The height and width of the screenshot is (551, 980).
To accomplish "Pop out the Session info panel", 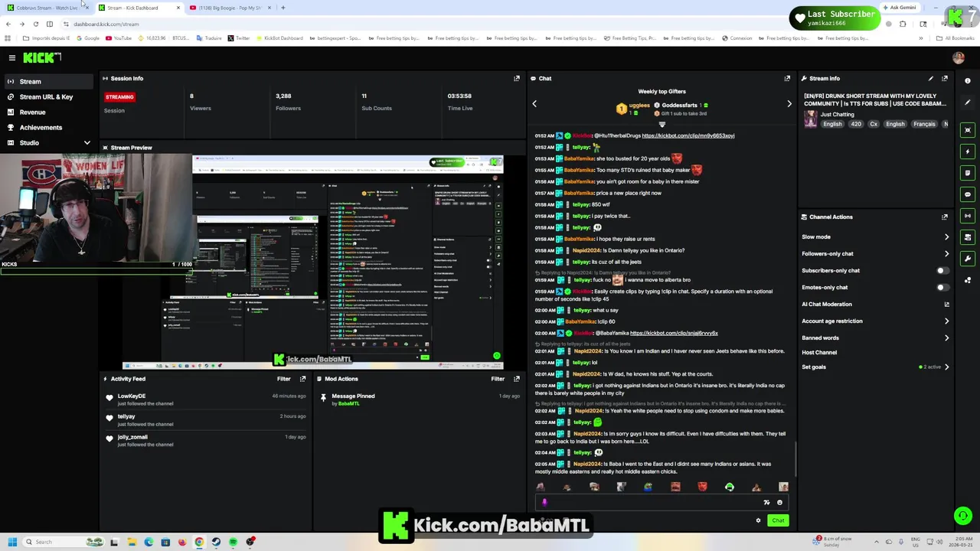I will click(517, 78).
